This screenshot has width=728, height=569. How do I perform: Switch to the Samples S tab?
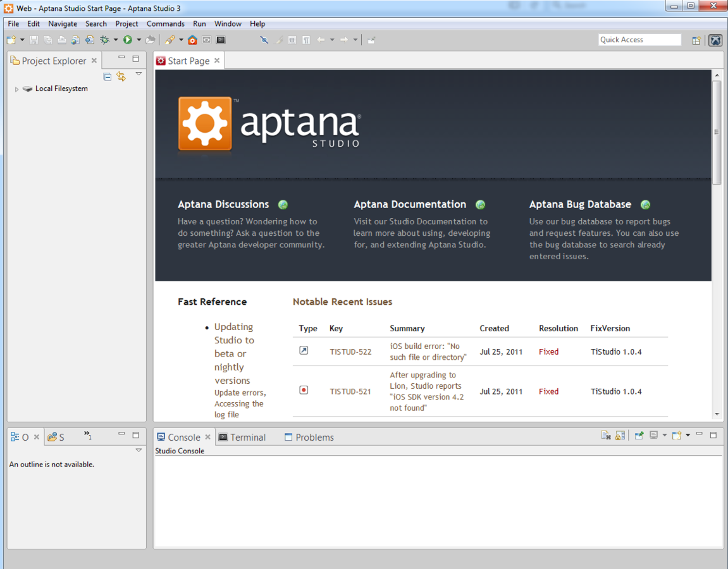[x=56, y=437]
